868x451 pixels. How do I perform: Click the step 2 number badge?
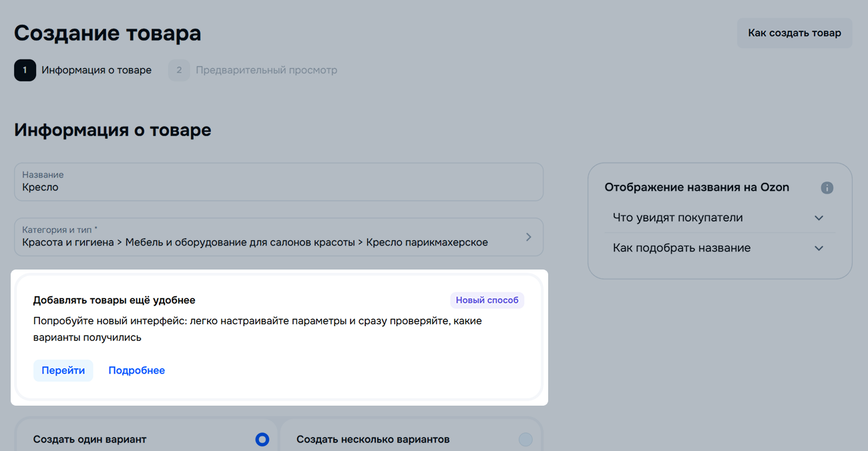click(179, 70)
